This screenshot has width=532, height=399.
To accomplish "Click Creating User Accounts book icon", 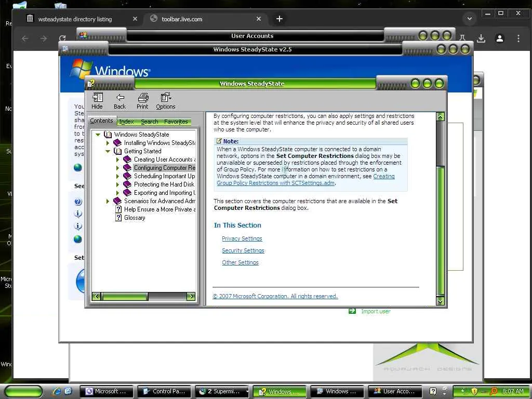I will coord(127,159).
